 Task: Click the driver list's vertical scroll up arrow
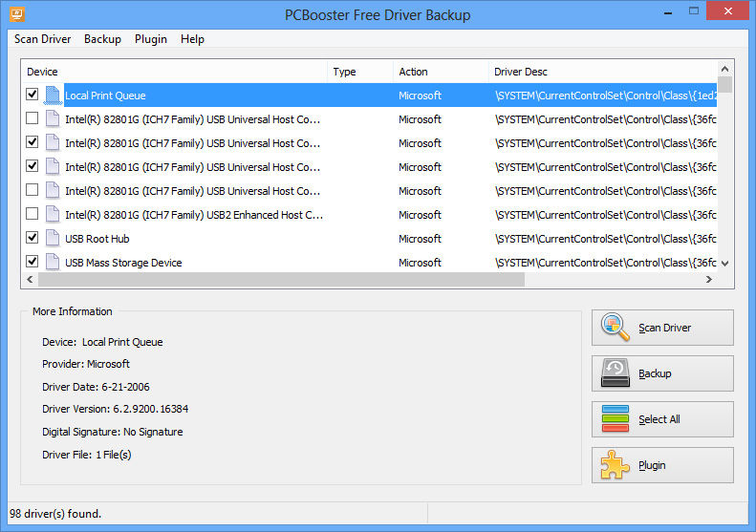[724, 69]
